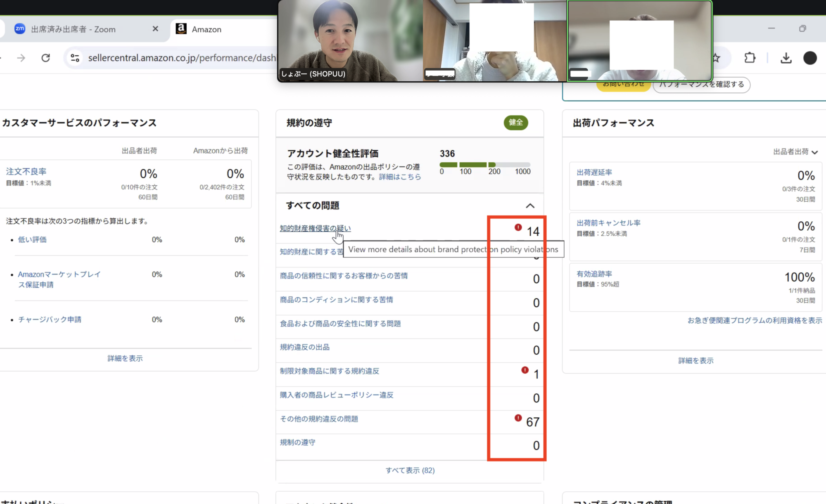Click the browser forward arrow
The height and width of the screenshot is (504, 826).
[21, 58]
